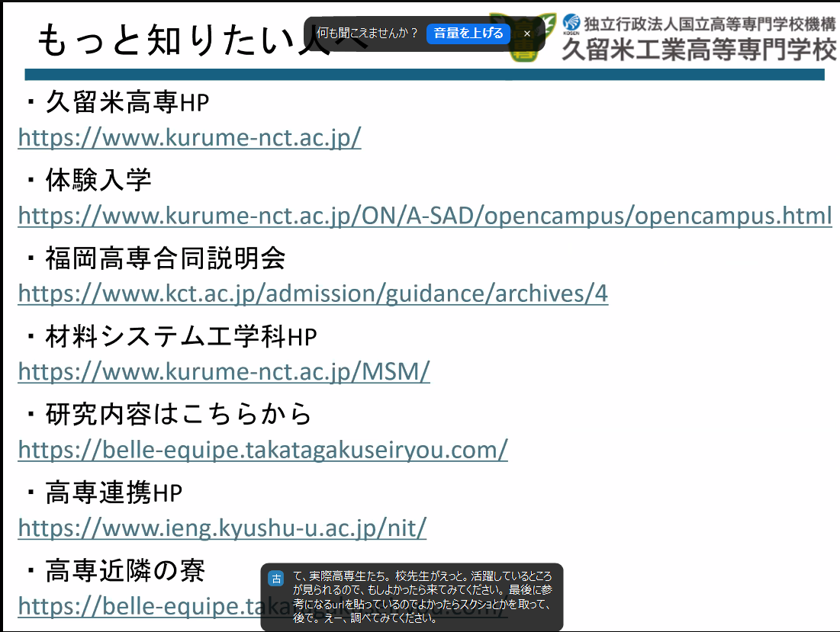Click the 音量を上げる button
Image resolution: width=840 pixels, height=632 pixels.
pyautogui.click(x=468, y=34)
